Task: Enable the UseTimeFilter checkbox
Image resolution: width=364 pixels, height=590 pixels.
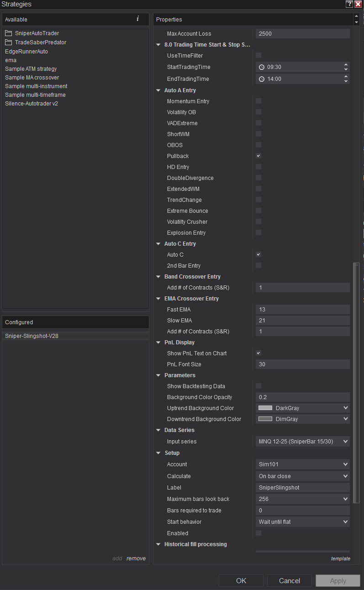Action: point(258,55)
